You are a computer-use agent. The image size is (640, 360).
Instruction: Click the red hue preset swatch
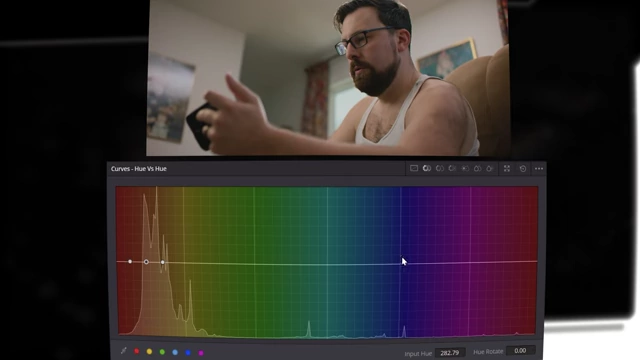pos(137,351)
